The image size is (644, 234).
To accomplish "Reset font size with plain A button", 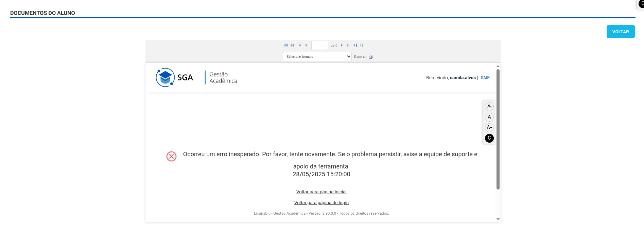I will [489, 117].
